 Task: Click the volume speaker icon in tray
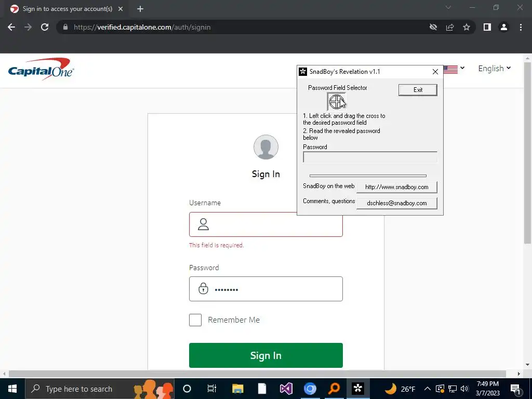tap(464, 389)
